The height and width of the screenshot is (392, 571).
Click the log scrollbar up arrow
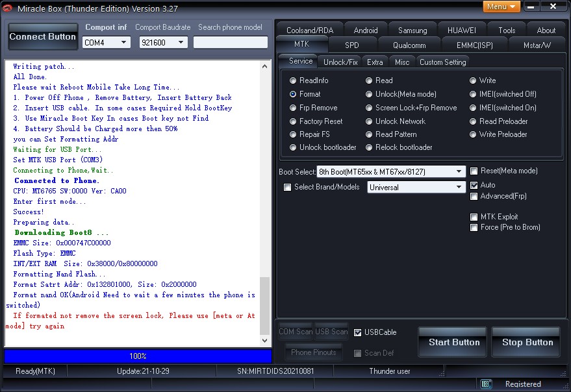point(265,66)
